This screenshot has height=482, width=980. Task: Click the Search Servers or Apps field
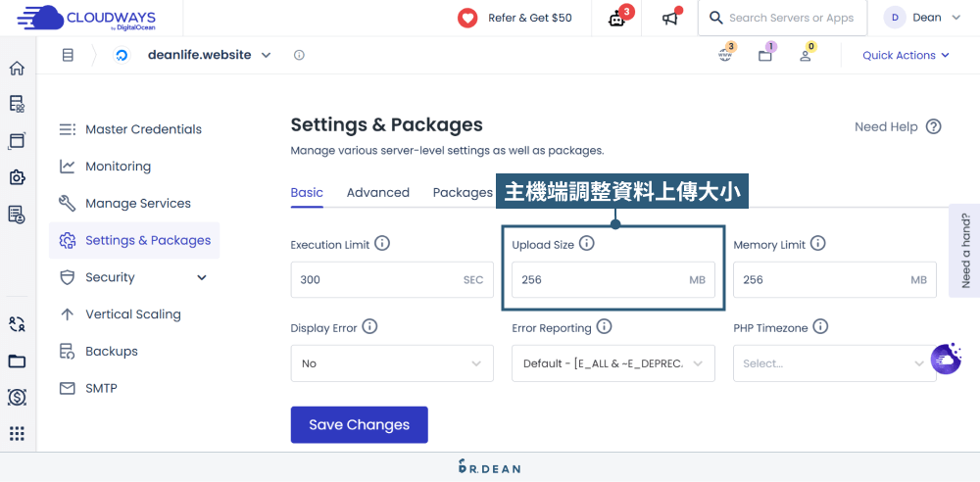click(782, 19)
